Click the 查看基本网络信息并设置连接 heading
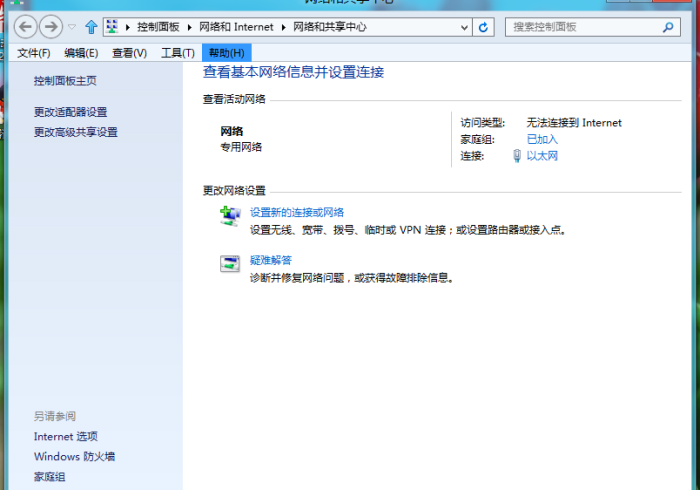This screenshot has width=700, height=490. click(x=293, y=72)
